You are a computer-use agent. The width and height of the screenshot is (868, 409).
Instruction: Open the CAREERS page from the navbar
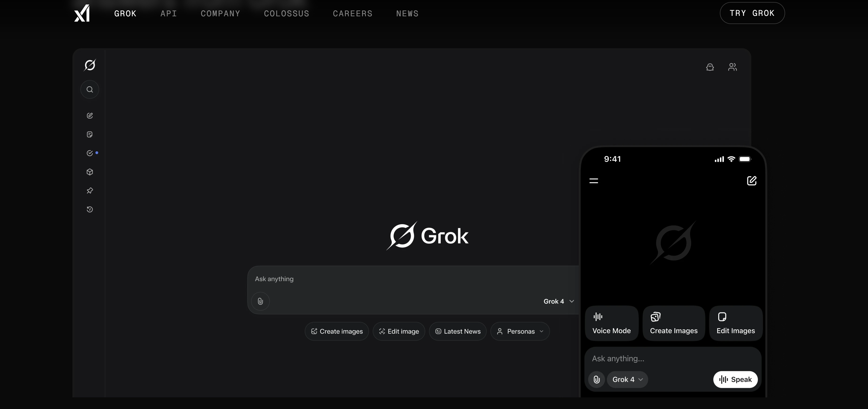pos(352,14)
